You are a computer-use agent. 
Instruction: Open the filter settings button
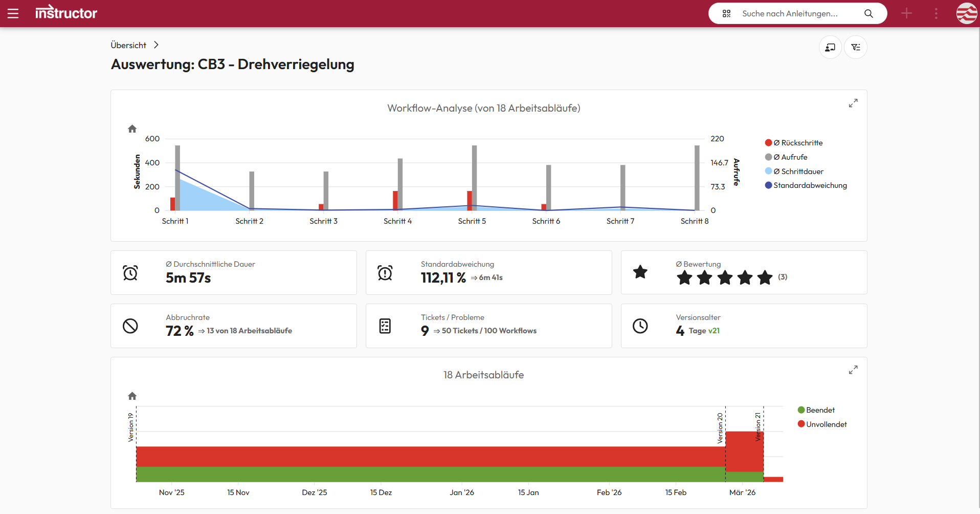856,48
